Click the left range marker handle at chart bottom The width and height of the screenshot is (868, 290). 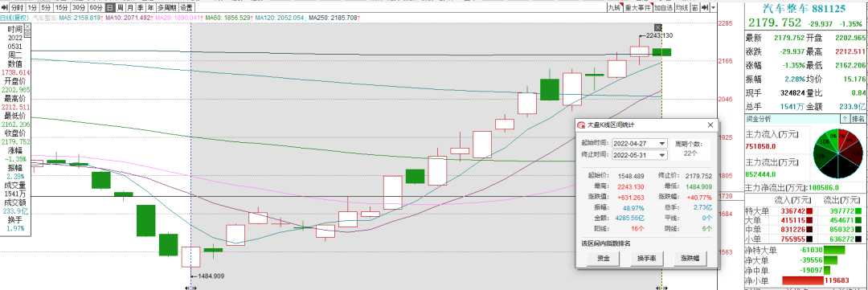point(191,288)
